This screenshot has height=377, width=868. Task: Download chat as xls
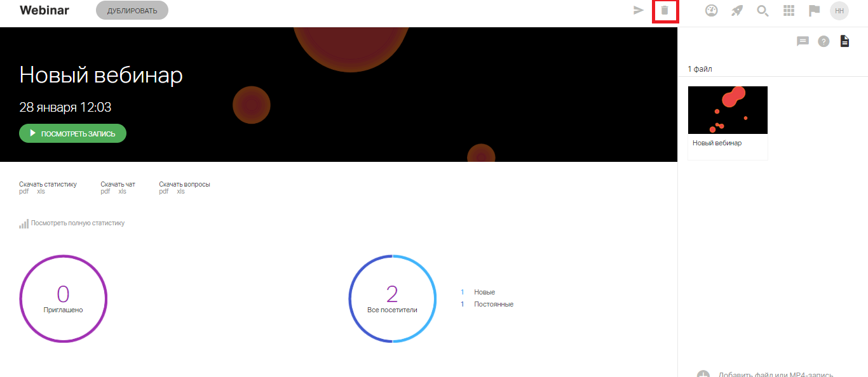coord(122,192)
